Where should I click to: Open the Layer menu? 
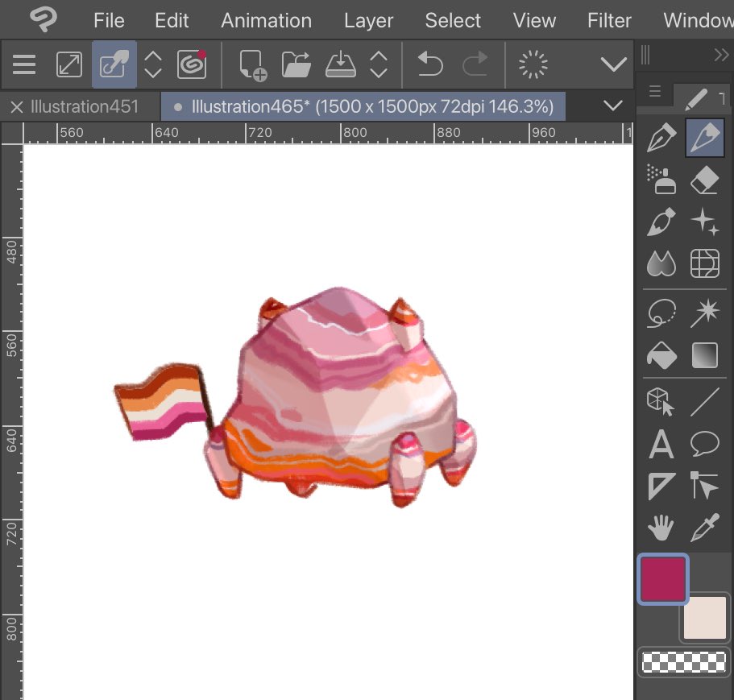click(x=368, y=21)
